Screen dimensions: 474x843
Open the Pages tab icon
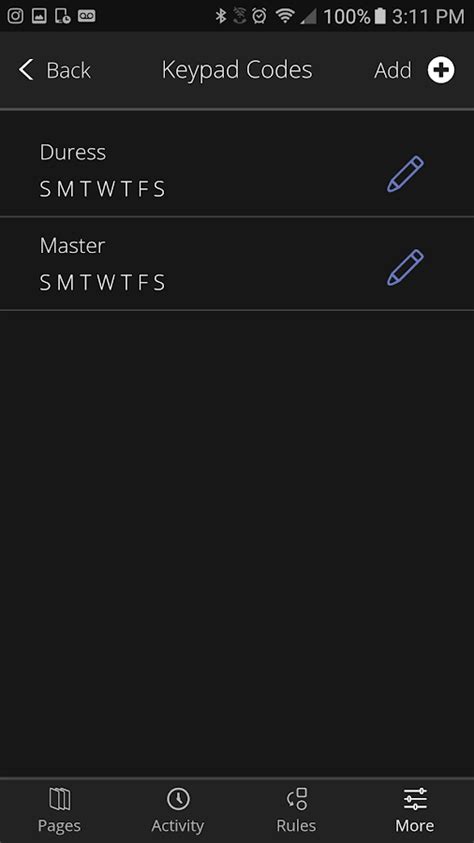coord(60,799)
